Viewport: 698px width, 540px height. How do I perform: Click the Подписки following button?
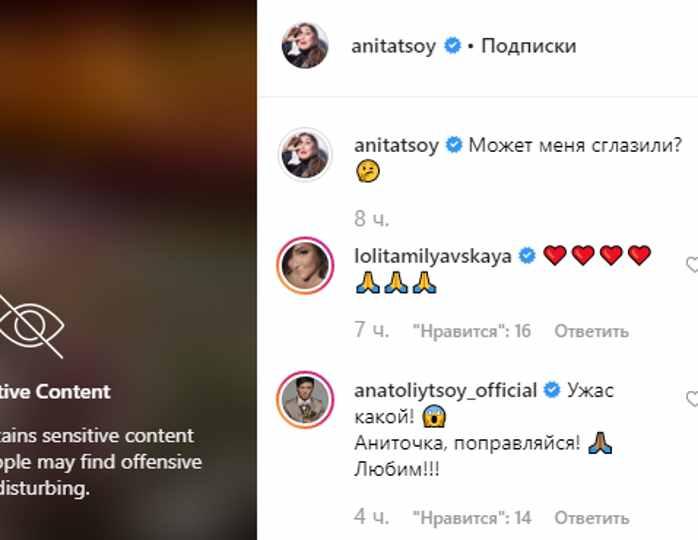529,46
